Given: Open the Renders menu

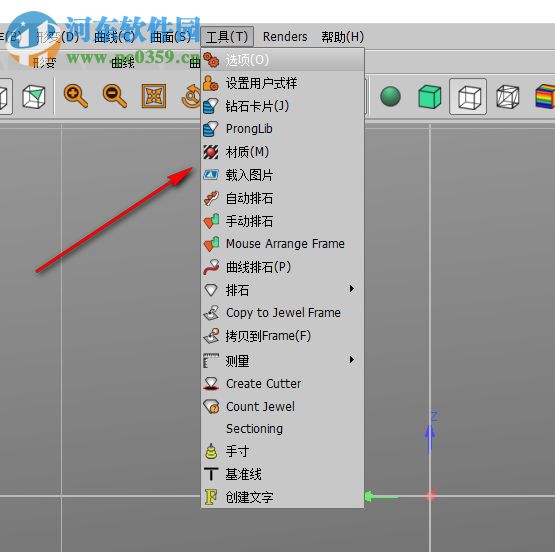Looking at the screenshot, I should 285,36.
